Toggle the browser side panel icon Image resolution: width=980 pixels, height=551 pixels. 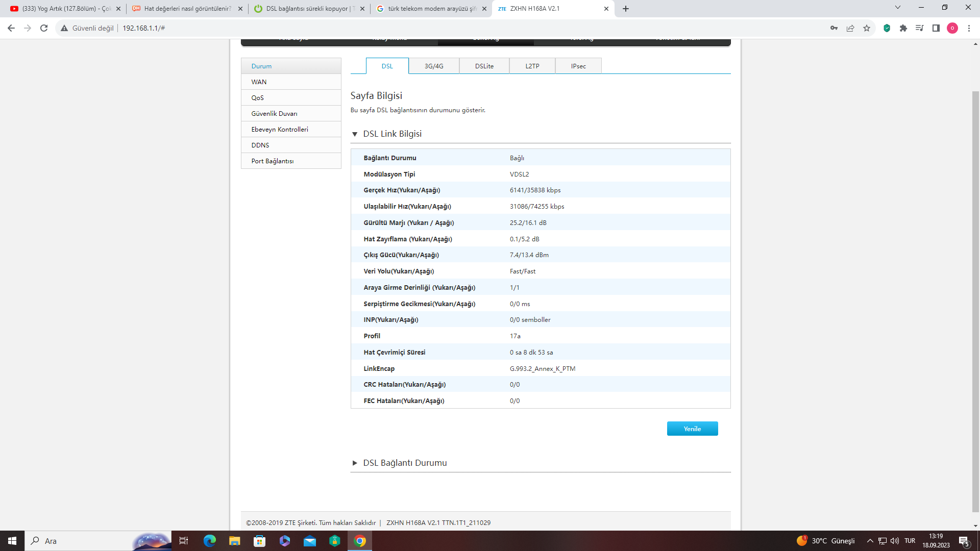coord(936,28)
